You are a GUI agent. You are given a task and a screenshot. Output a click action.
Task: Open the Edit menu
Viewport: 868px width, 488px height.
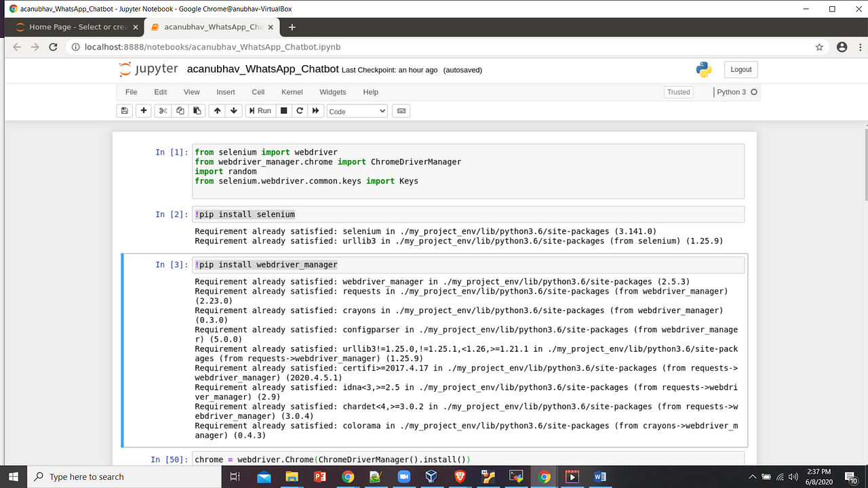161,92
